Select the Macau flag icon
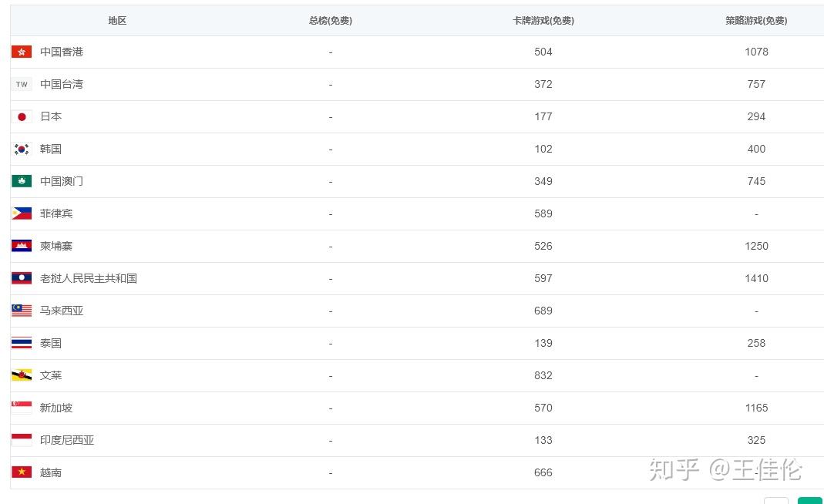Image resolution: width=824 pixels, height=504 pixels. coord(22,181)
